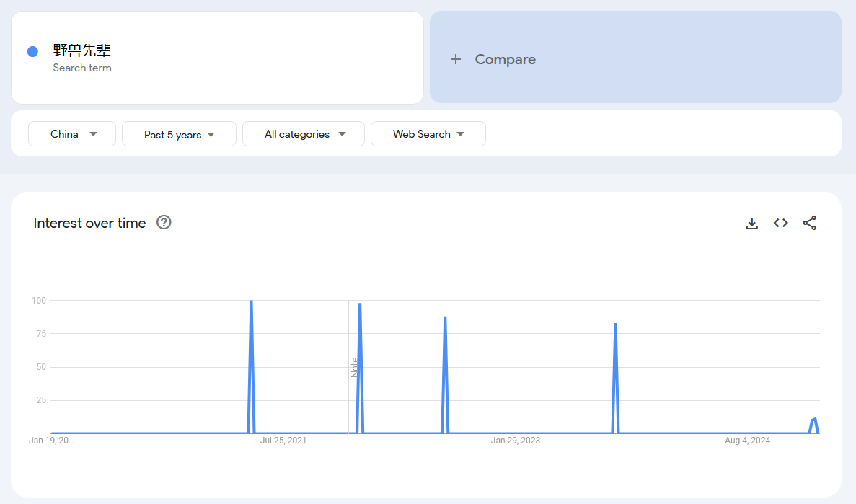Download the interest over time CSV
This screenshot has height=504, width=856.
point(751,224)
